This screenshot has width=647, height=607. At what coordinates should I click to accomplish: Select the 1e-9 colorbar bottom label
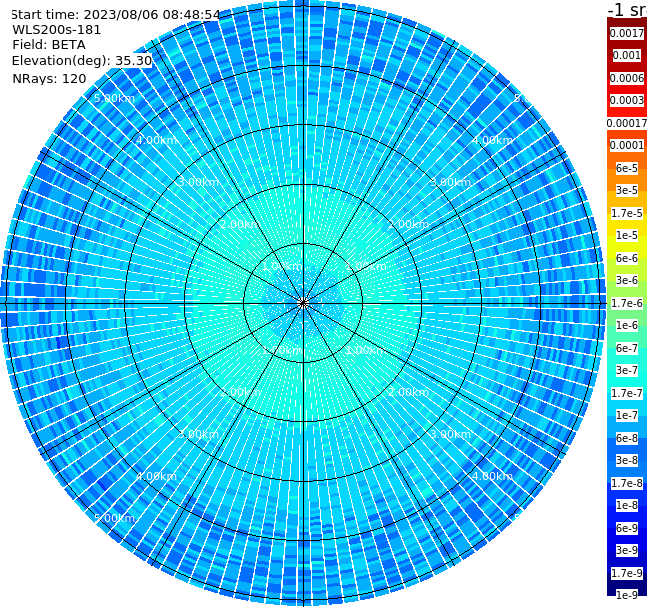click(627, 595)
